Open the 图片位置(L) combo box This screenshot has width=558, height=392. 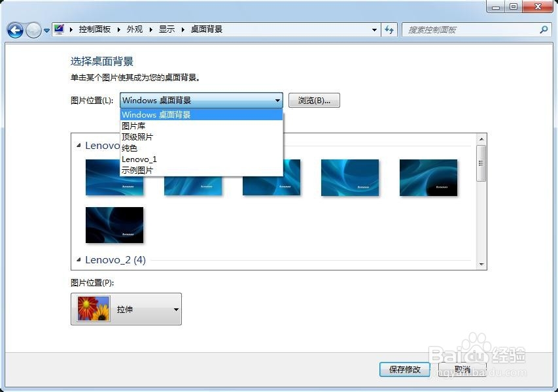201,100
